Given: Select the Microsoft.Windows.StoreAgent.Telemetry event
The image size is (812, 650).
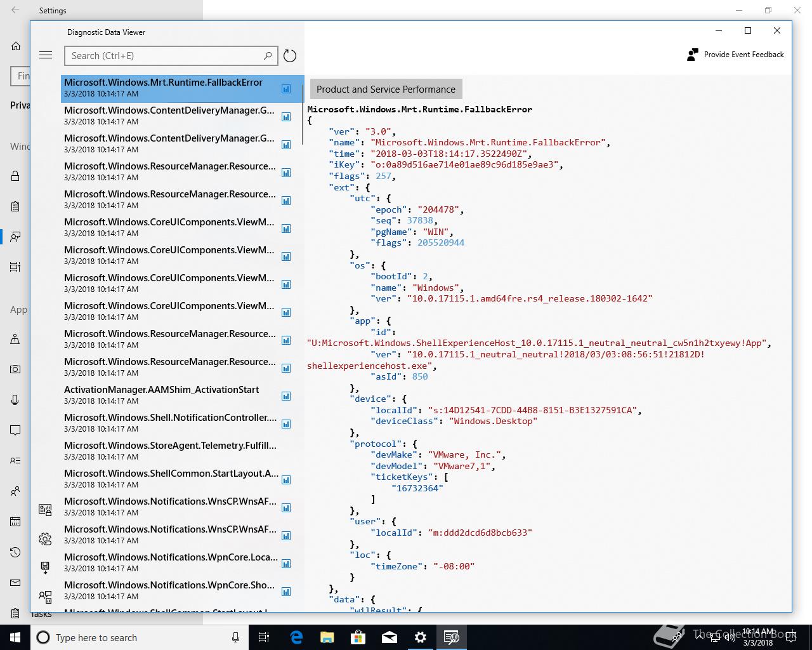Looking at the screenshot, I should click(170, 451).
